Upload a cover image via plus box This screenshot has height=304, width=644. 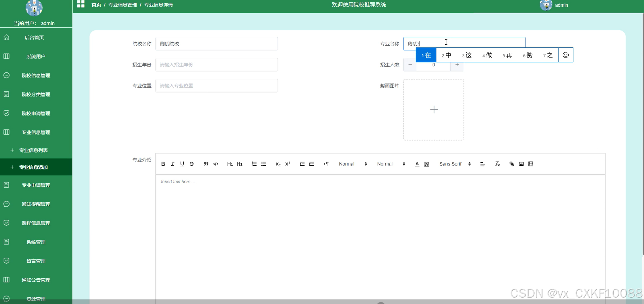click(x=434, y=110)
